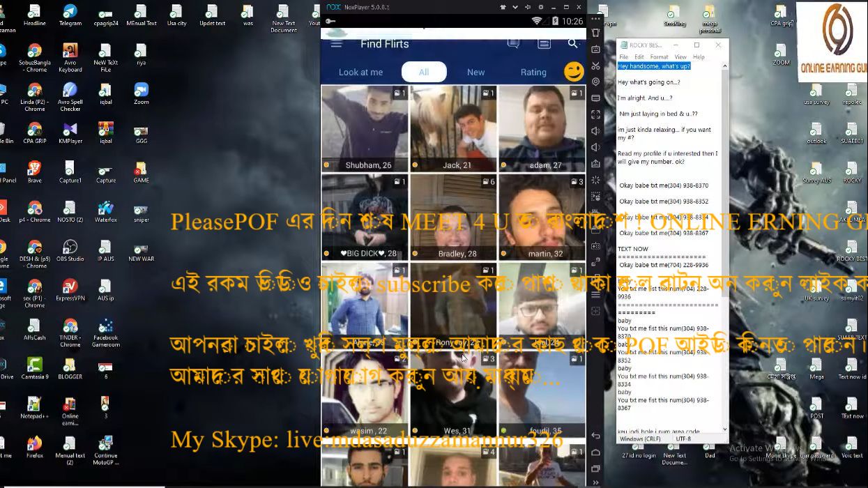Switch to the Rating tab
This screenshot has height=488, width=868.
coord(533,72)
